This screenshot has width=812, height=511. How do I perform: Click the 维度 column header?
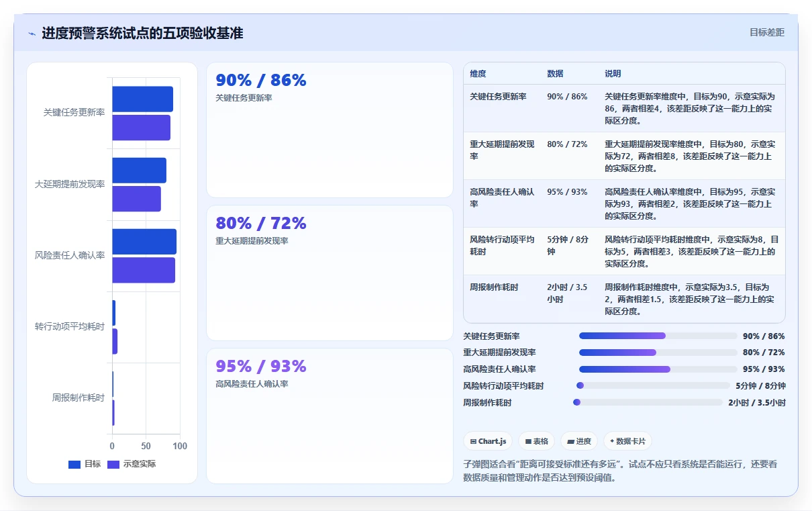coord(478,74)
